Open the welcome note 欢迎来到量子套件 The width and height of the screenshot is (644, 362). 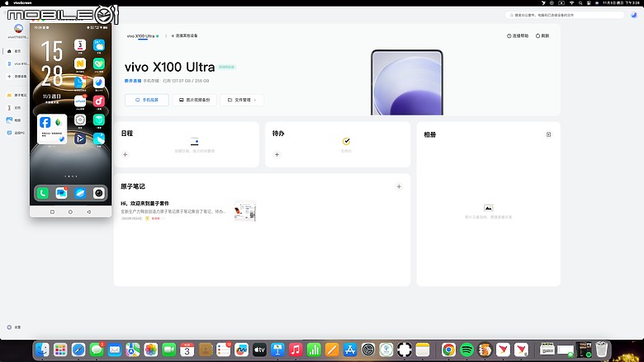click(x=144, y=204)
